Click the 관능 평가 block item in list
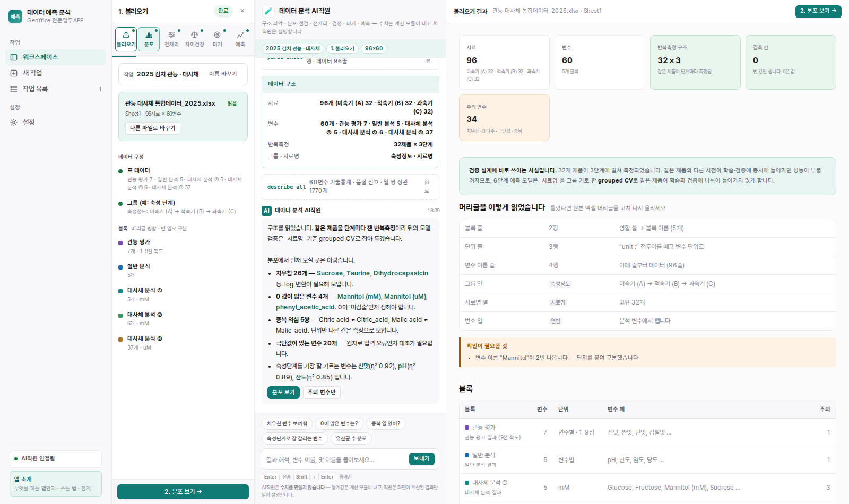 [x=182, y=246]
